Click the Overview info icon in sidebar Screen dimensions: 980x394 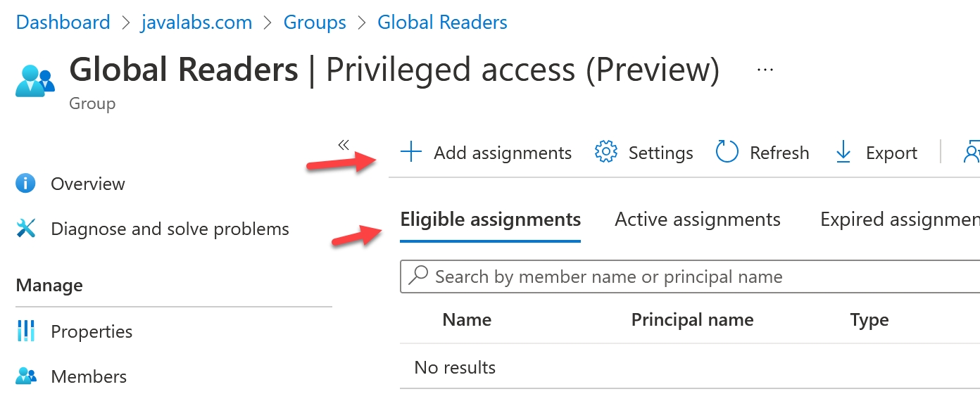point(25,184)
